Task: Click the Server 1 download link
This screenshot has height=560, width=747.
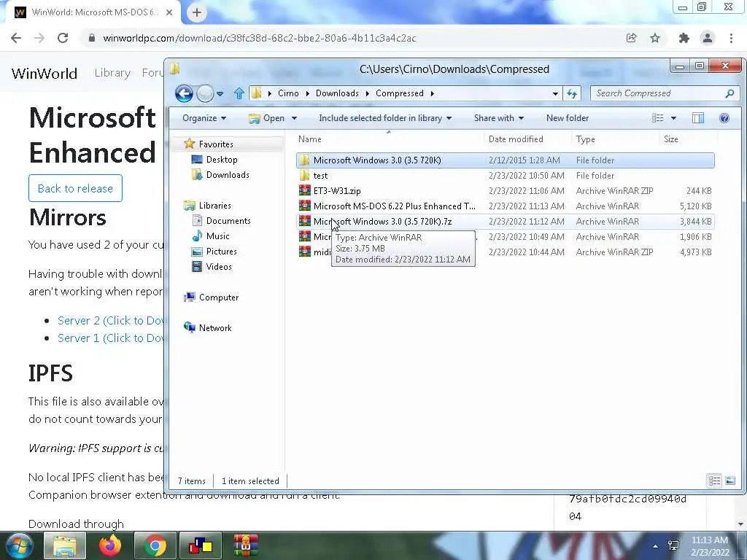Action: click(x=111, y=338)
